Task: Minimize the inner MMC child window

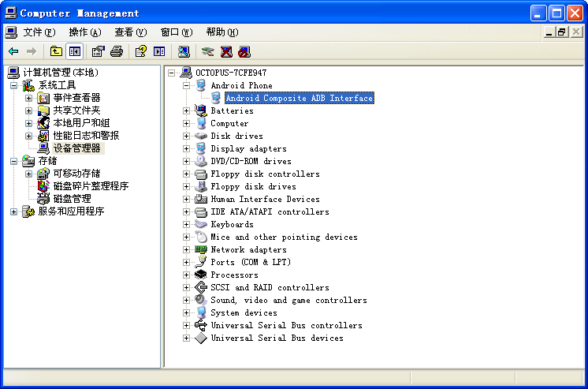Action: click(549, 32)
